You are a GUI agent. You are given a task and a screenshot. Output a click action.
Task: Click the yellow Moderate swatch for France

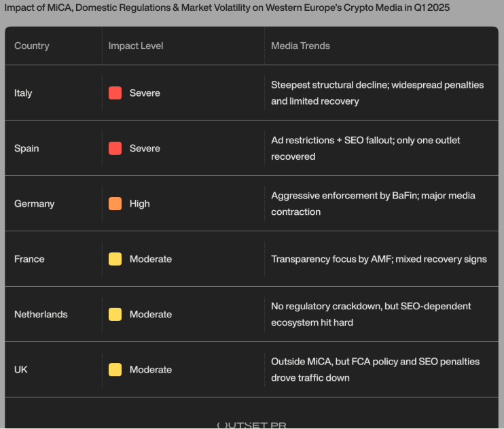pos(115,259)
